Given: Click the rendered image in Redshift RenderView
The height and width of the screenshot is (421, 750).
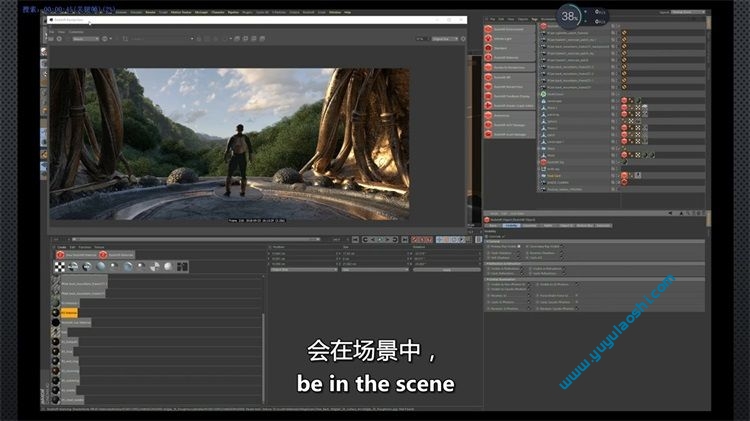Looking at the screenshot, I should click(229, 144).
